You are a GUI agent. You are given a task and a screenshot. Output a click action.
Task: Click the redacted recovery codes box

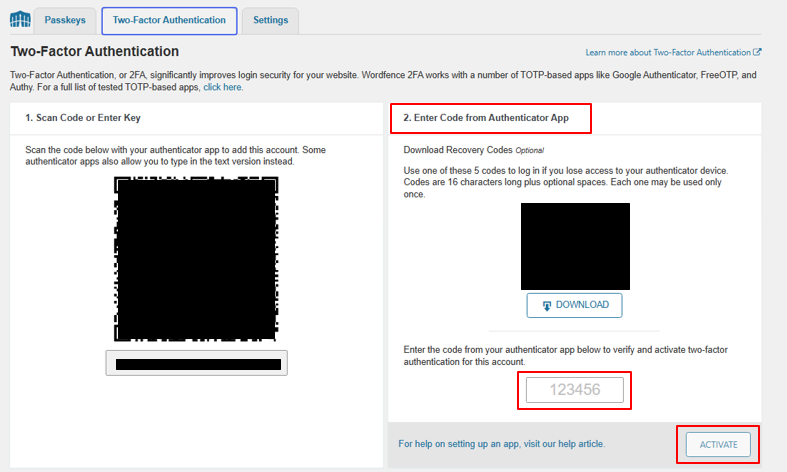pyautogui.click(x=575, y=246)
